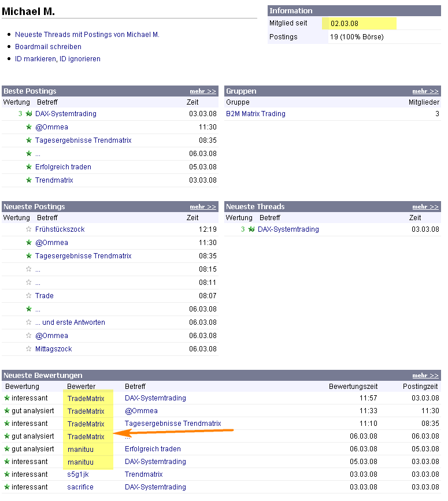Click the star icon next to Mittagszock
The image size is (448, 501).
pyautogui.click(x=28, y=349)
